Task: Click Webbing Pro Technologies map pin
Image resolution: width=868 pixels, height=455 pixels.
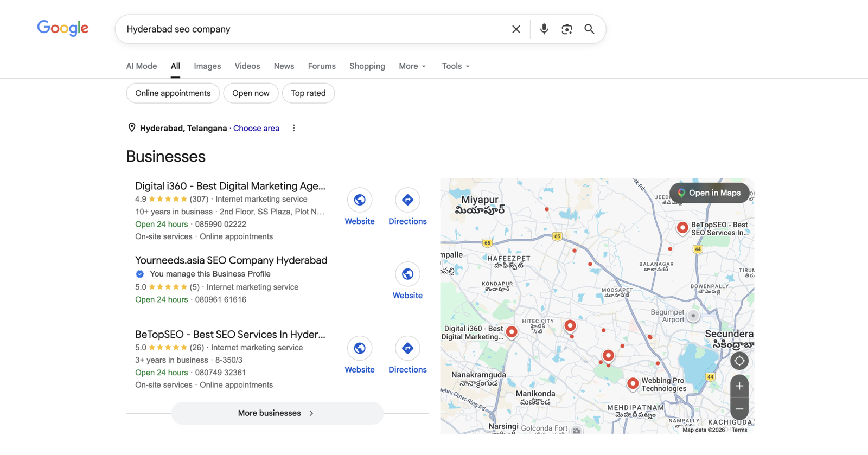Action: [x=633, y=384]
